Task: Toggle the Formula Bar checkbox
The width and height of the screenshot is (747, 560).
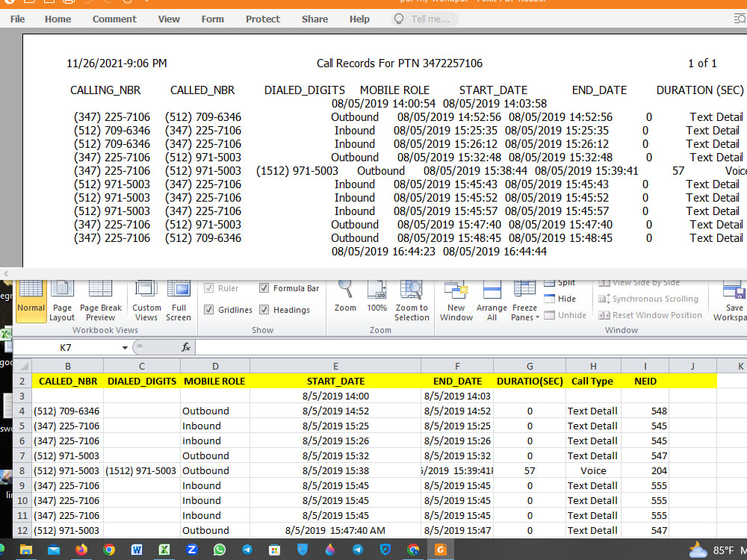Action: [x=264, y=287]
